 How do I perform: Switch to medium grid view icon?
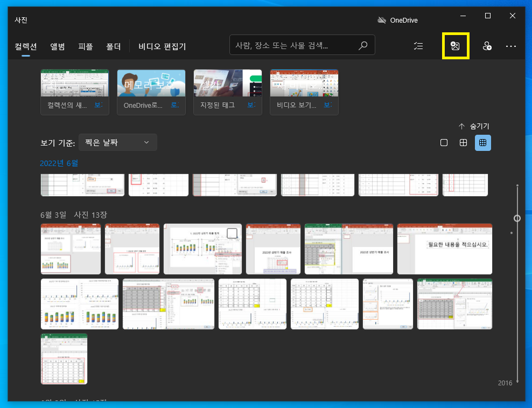pos(463,143)
